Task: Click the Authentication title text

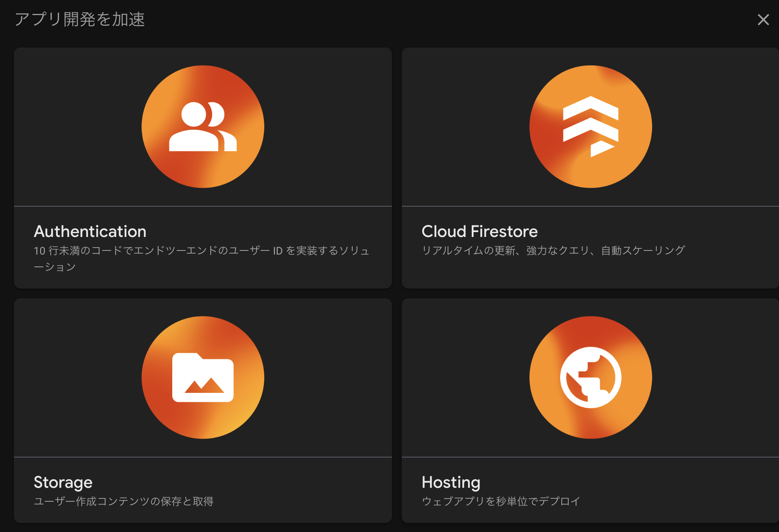Action: click(90, 231)
